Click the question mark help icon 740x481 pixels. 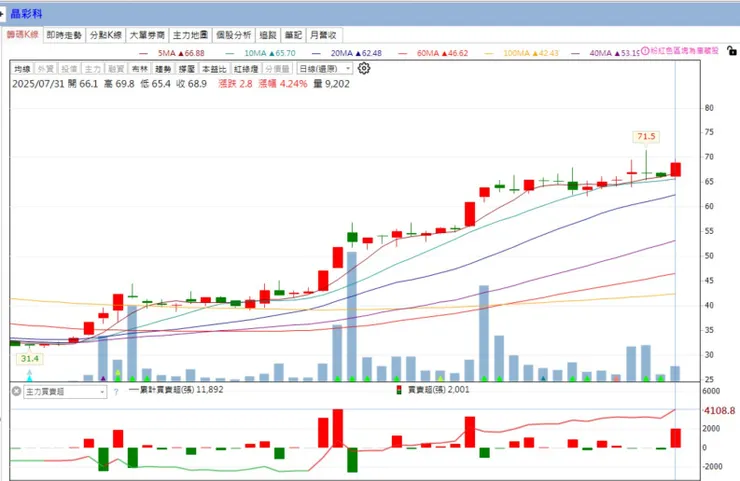[116, 392]
